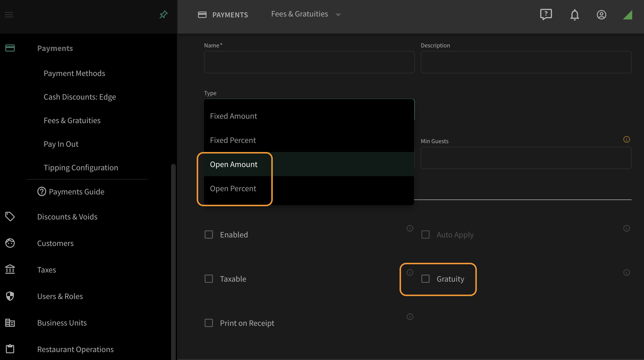This screenshot has height=360, width=644.
Task: Click the Taxes bank icon
Action: [10, 269]
